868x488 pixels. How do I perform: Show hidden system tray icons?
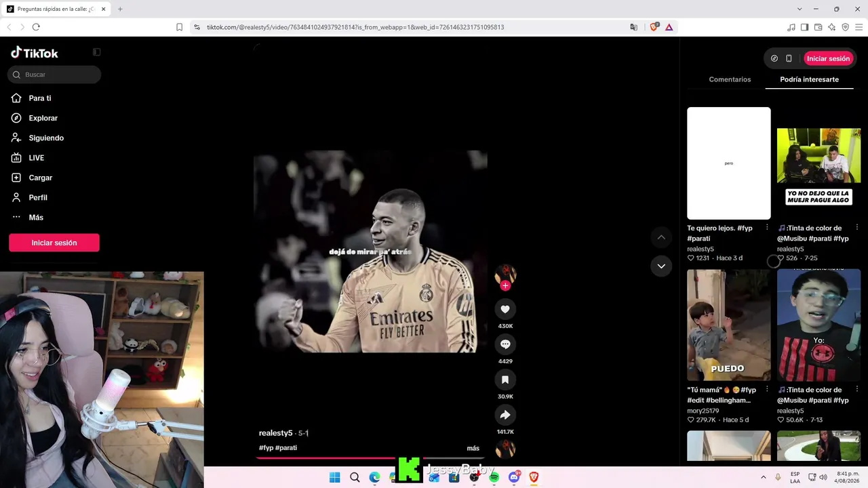coord(764,477)
